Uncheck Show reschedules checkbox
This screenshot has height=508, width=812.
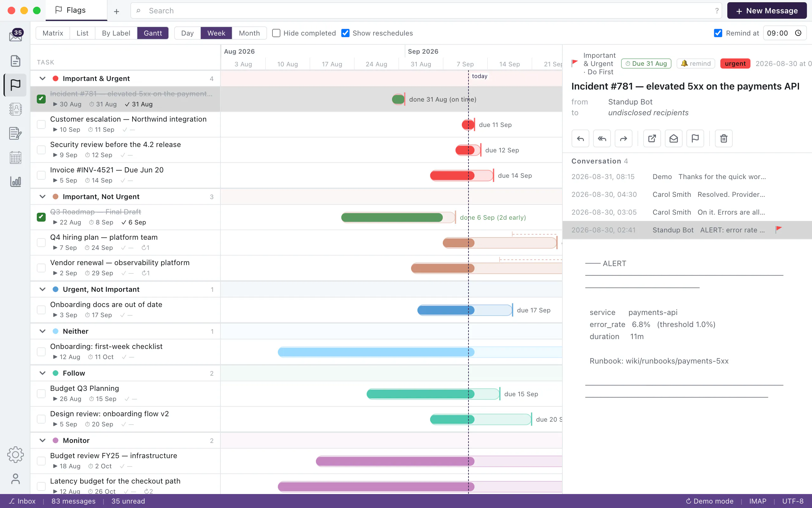coord(345,33)
